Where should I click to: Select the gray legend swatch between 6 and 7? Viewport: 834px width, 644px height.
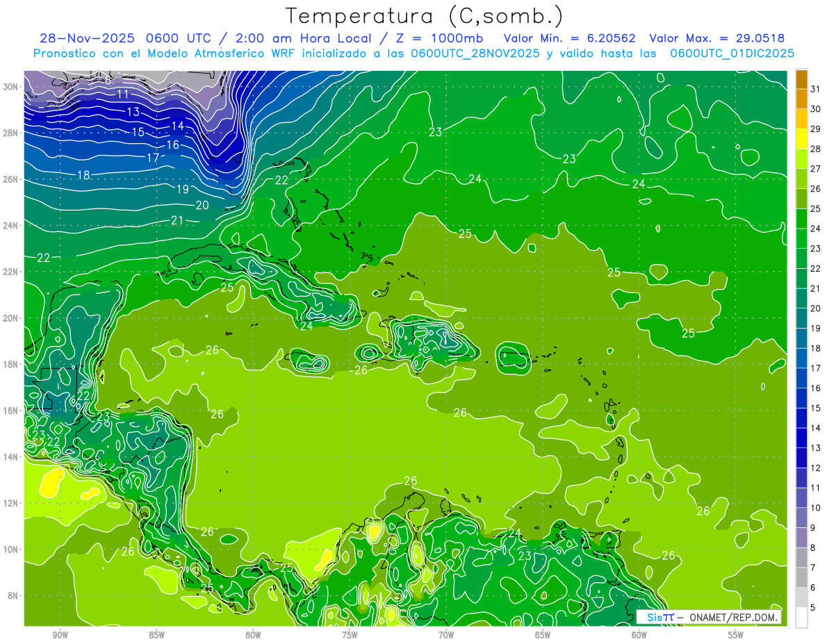point(801,577)
